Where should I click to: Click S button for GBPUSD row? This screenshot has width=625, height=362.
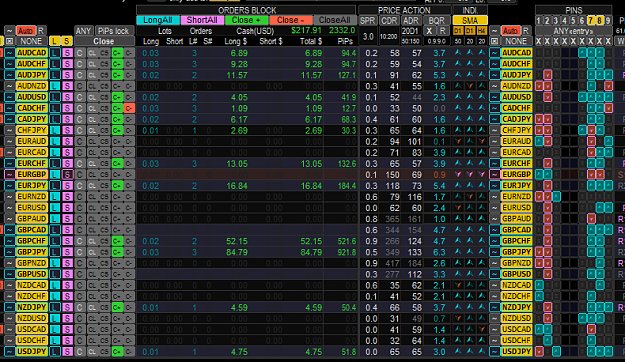67,274
